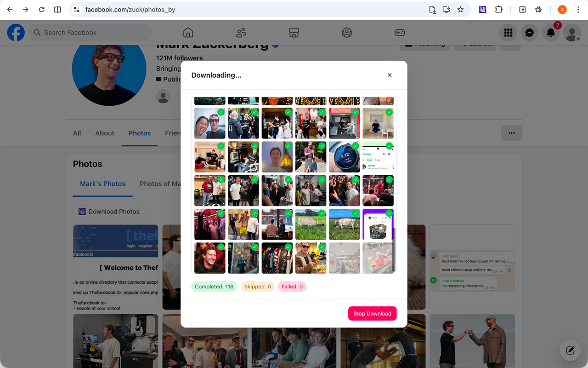Switch to the All profile tab

[77, 133]
